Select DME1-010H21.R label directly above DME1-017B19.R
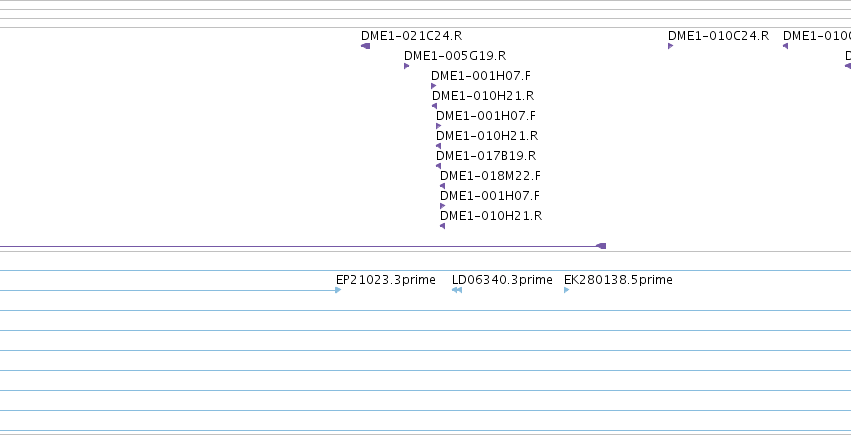851x435 pixels. [487, 136]
